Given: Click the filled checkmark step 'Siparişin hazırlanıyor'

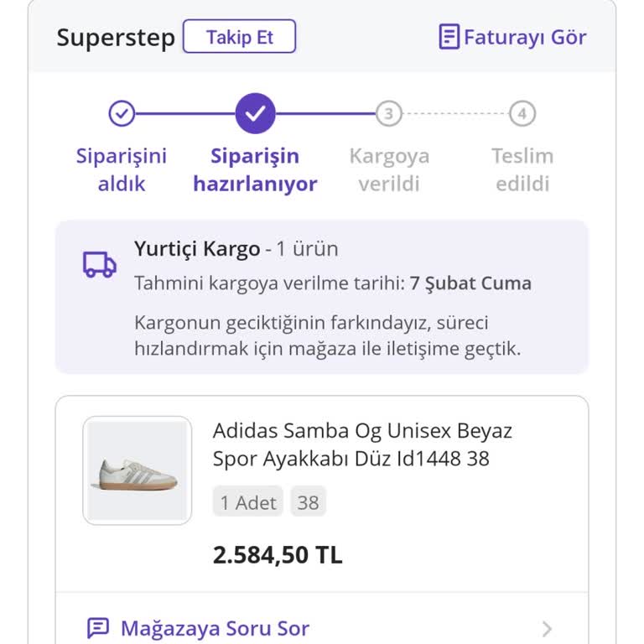Looking at the screenshot, I should tap(255, 113).
